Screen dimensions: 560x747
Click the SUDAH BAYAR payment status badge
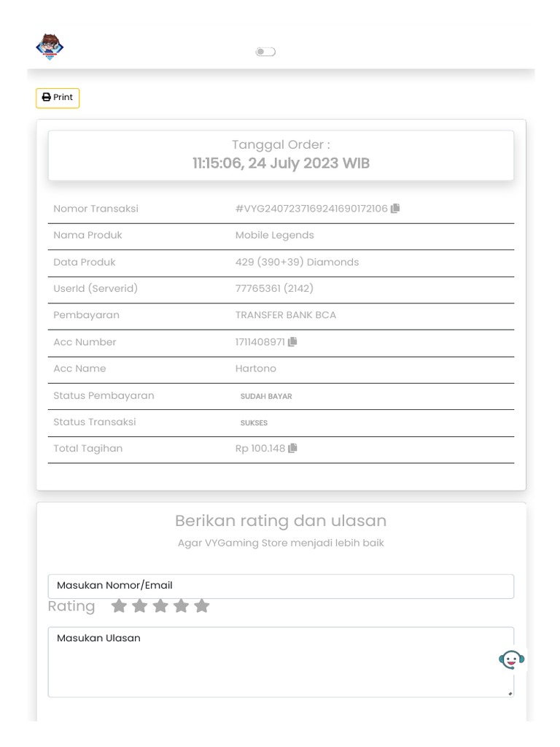pyautogui.click(x=266, y=396)
